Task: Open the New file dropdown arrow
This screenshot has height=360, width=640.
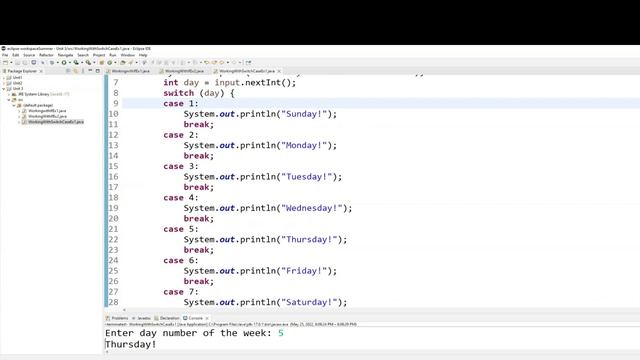Action: pos(11,62)
